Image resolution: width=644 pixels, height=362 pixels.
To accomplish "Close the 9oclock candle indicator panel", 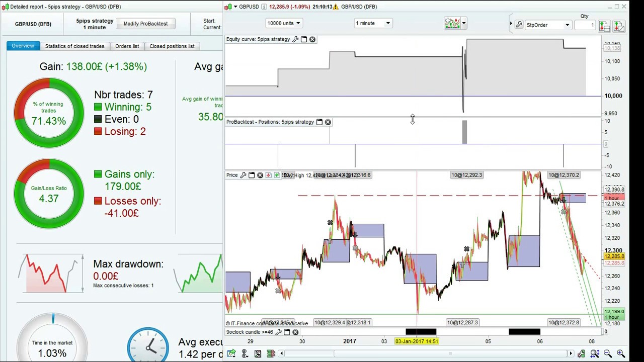I will pyautogui.click(x=295, y=332).
